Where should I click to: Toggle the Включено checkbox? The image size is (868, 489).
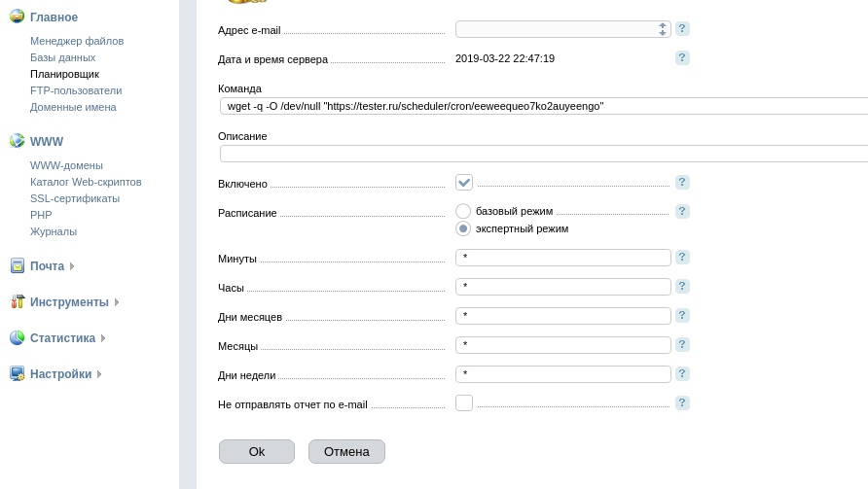[464, 183]
